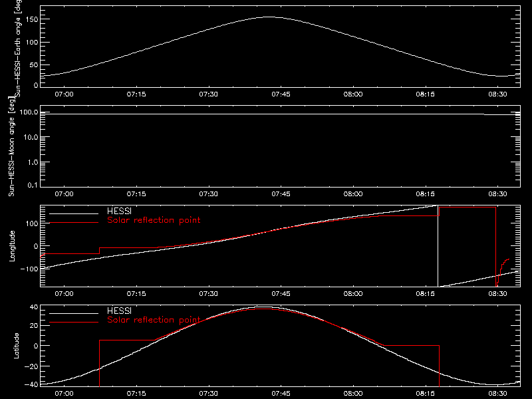Click the 100 tick label on Longitude plot
The height and width of the screenshot is (399, 532).
[x=32, y=223]
